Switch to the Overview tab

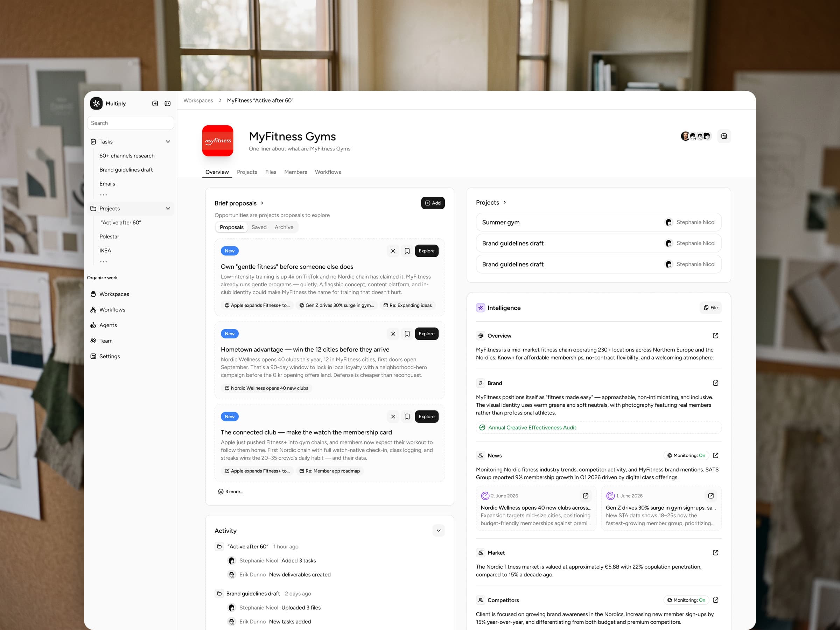217,172
